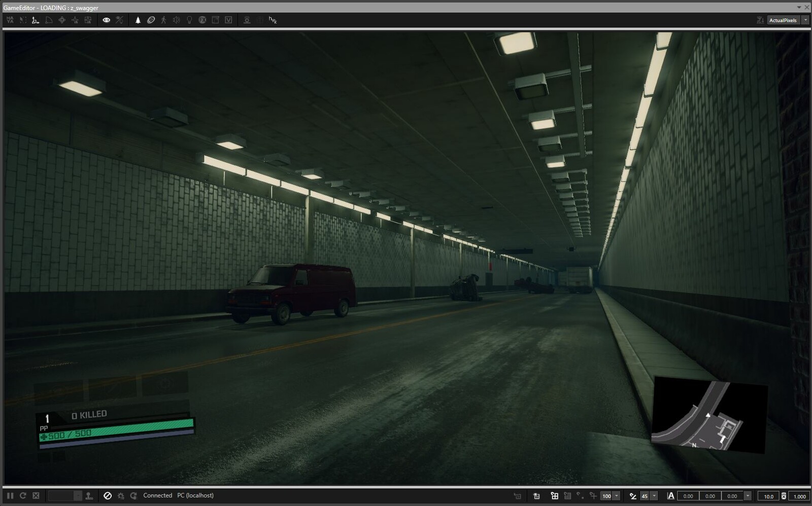Select the dashed selection-arrow tool
The height and width of the screenshot is (506, 812).
click(x=23, y=20)
